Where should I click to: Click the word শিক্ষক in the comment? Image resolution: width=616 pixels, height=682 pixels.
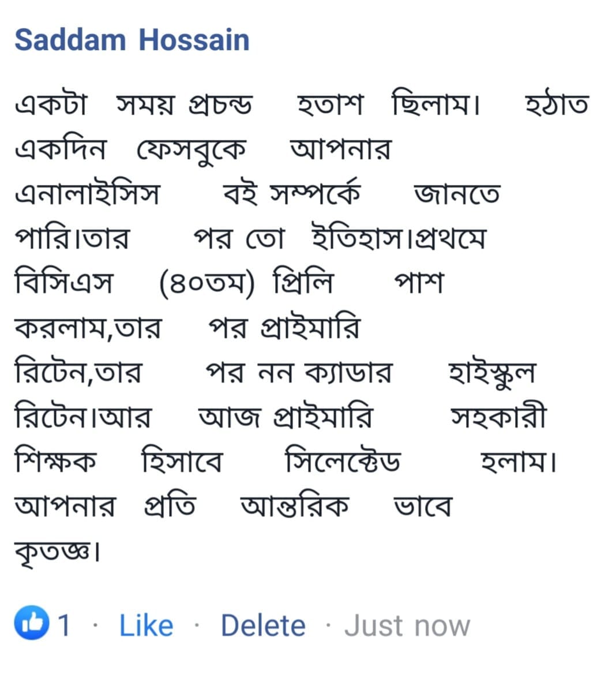click(55, 459)
